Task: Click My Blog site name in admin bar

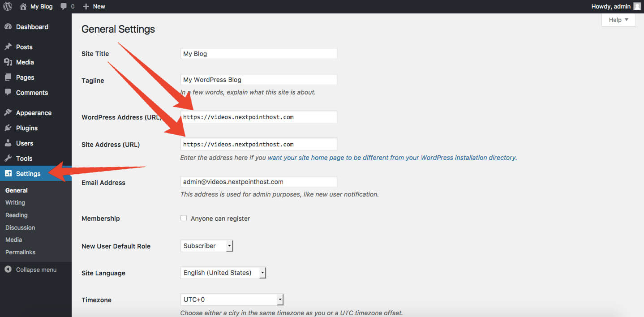Action: 41,6
